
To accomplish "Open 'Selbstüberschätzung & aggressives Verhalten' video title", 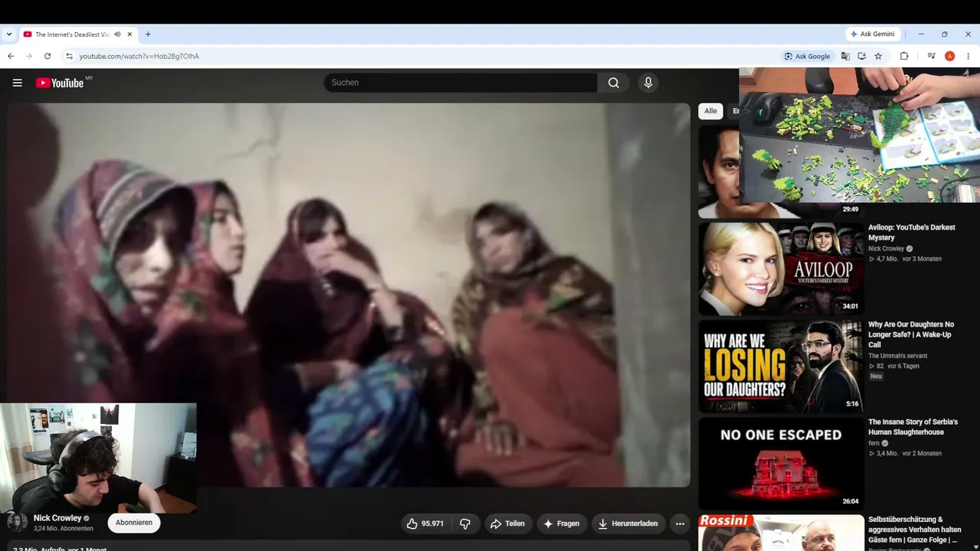I will click(914, 530).
